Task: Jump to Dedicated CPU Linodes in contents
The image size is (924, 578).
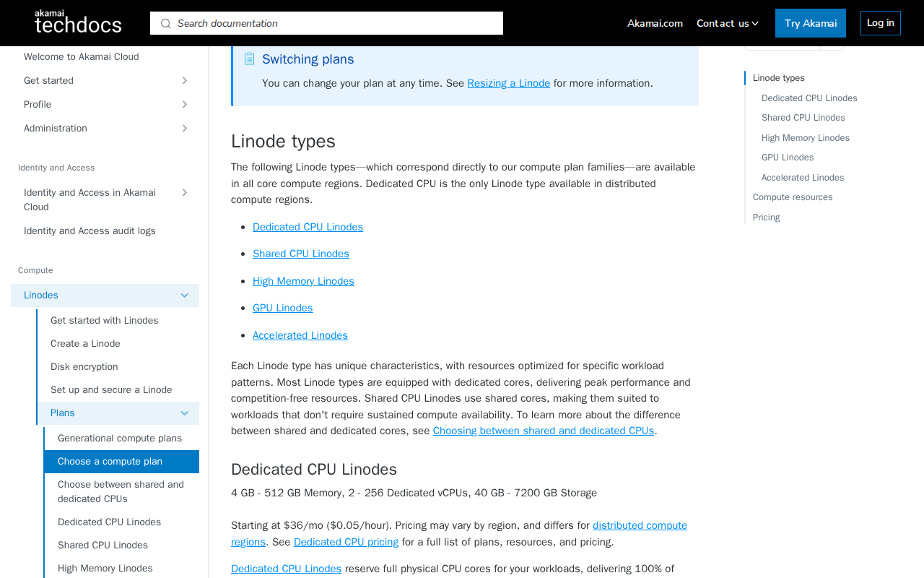Action: coord(809,98)
